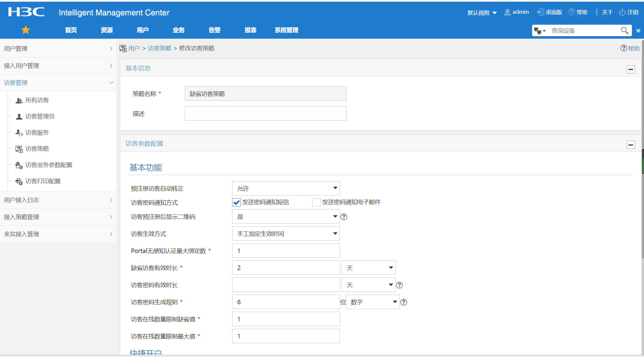
Task: Open 访客业务参数配置 in the sidebar
Action: pos(49,165)
